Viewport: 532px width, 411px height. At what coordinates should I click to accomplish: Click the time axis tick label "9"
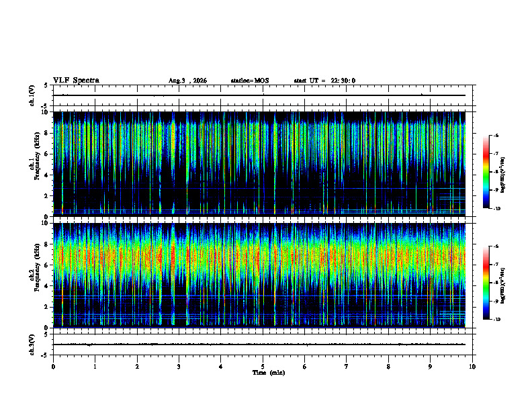(x=430, y=367)
